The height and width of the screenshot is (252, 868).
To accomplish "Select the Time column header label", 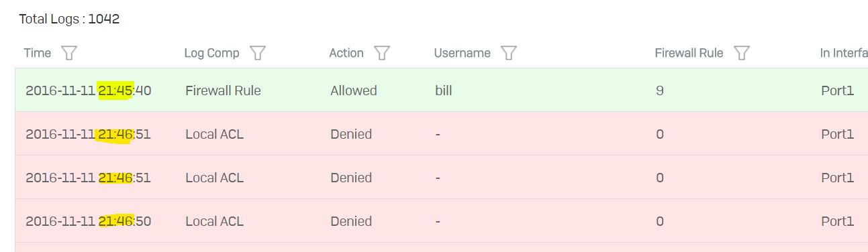I will point(38,53).
